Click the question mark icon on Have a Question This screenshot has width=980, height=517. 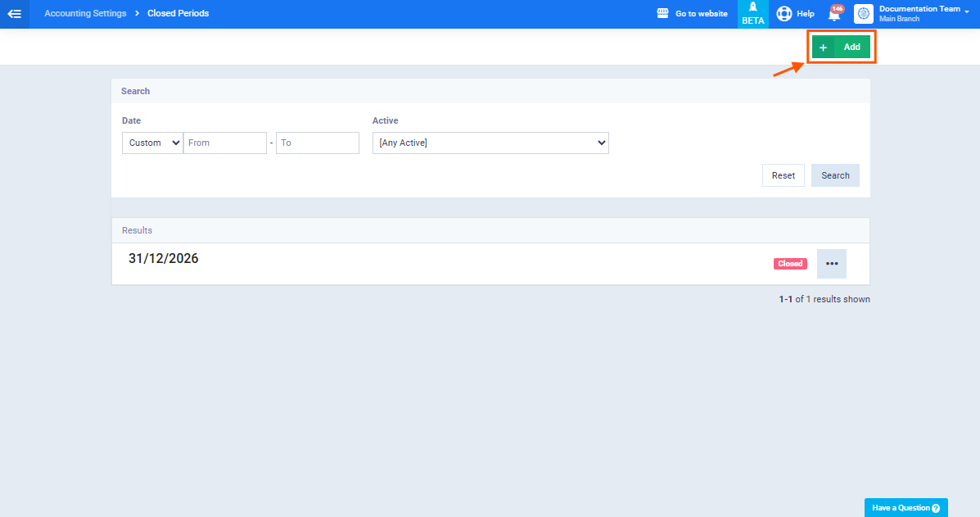tap(936, 508)
